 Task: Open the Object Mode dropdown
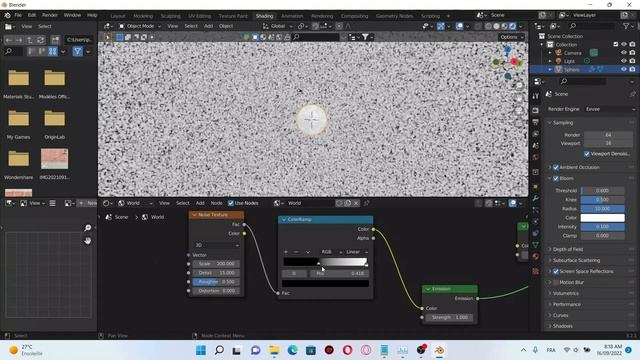coord(140,26)
